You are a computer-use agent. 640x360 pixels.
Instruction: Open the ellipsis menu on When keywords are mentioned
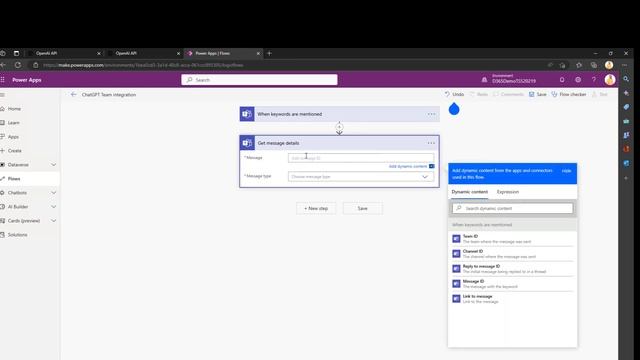[x=431, y=114]
